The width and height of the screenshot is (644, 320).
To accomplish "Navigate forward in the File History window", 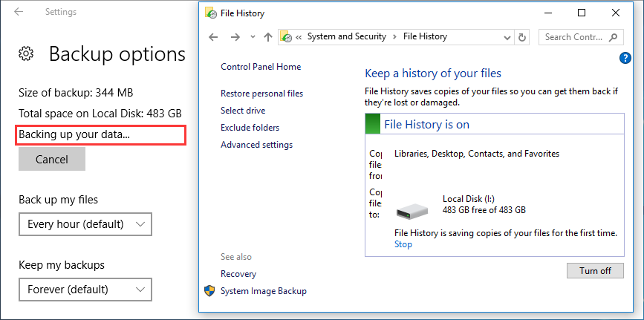I will tap(235, 37).
